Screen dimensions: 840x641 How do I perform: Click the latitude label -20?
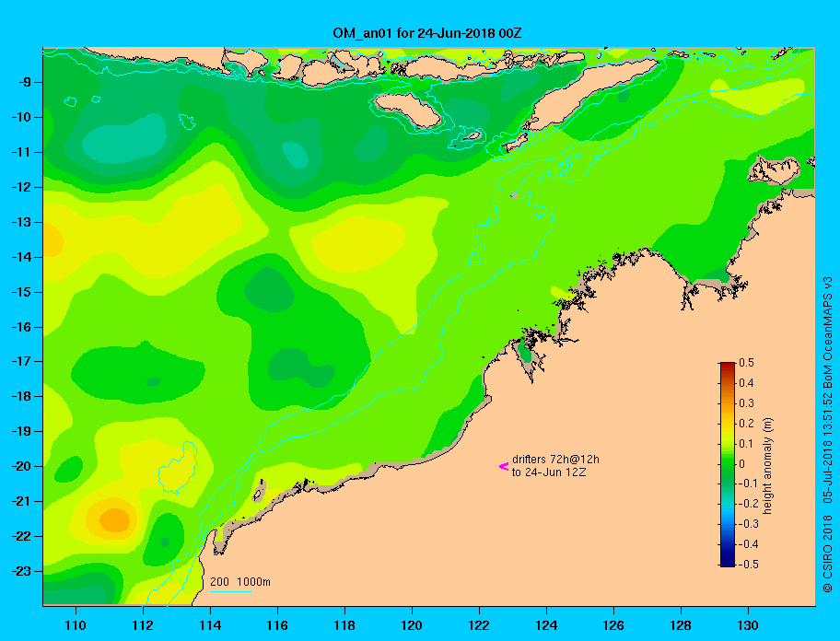coord(22,466)
